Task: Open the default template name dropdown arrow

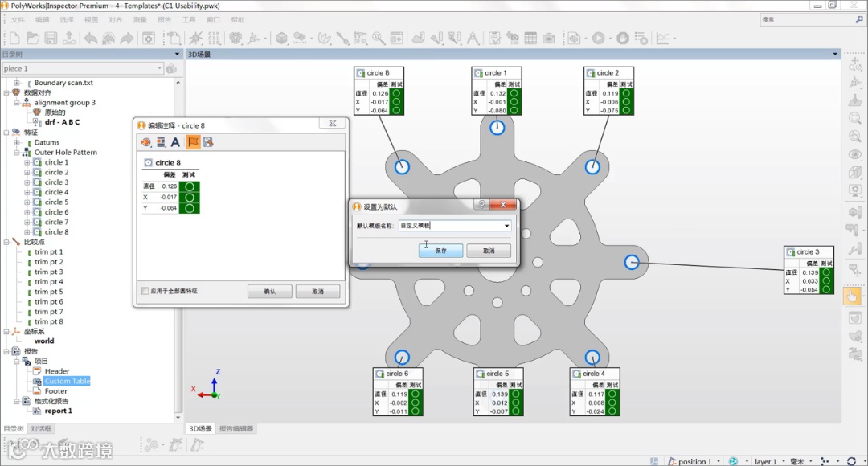Action: click(x=506, y=226)
